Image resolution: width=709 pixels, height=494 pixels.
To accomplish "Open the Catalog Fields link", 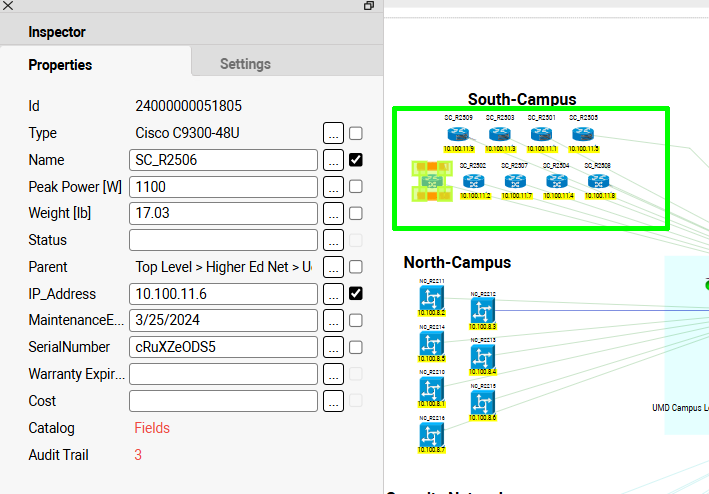I will [x=152, y=428].
